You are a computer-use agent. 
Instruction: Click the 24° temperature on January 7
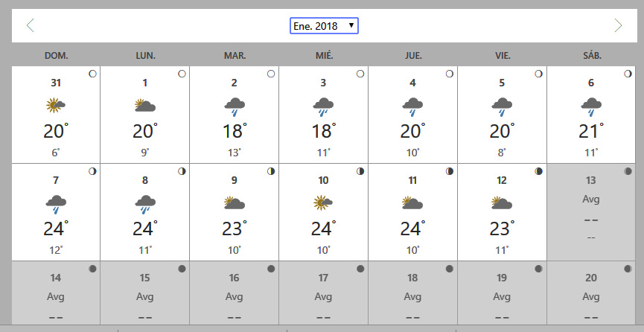tap(55, 229)
